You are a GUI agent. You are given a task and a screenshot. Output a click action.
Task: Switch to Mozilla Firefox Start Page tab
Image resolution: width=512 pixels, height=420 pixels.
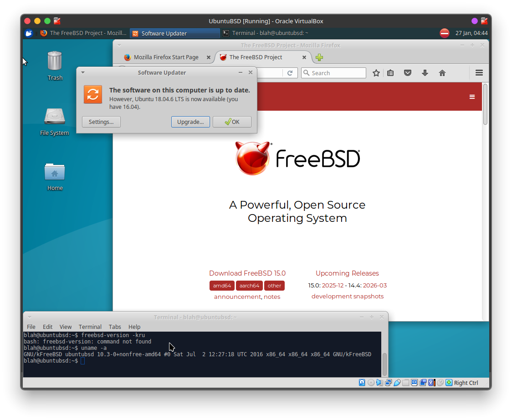pos(166,57)
